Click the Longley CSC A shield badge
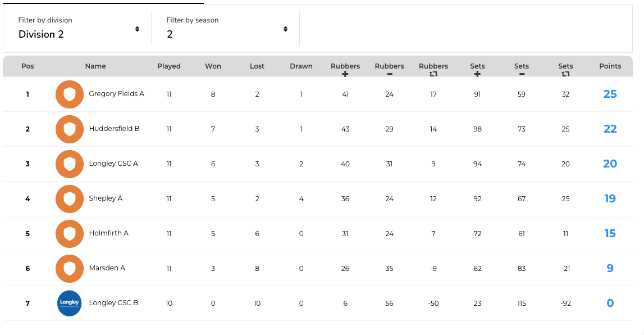Screen dimensions: 644x335 pos(70,164)
